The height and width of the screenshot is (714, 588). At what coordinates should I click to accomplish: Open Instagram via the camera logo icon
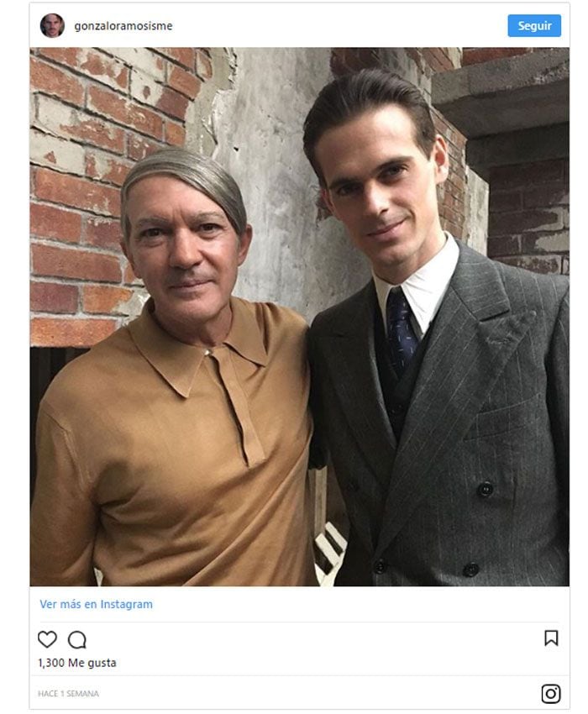tap(551, 694)
